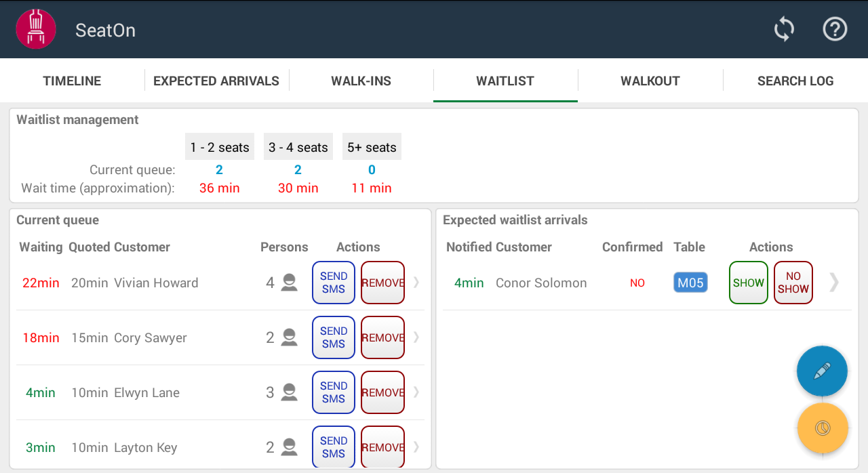Image resolution: width=868 pixels, height=473 pixels.
Task: Switch to the Timeline tab
Action: point(72,81)
